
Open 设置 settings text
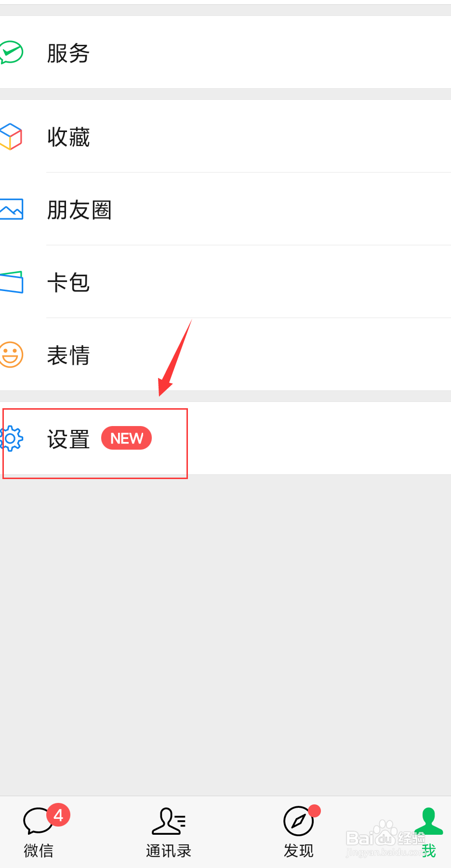coord(68,439)
